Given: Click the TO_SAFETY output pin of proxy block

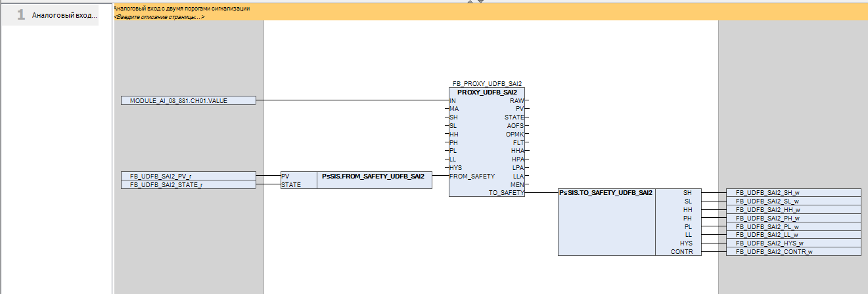Looking at the screenshot, I should 506,193.
